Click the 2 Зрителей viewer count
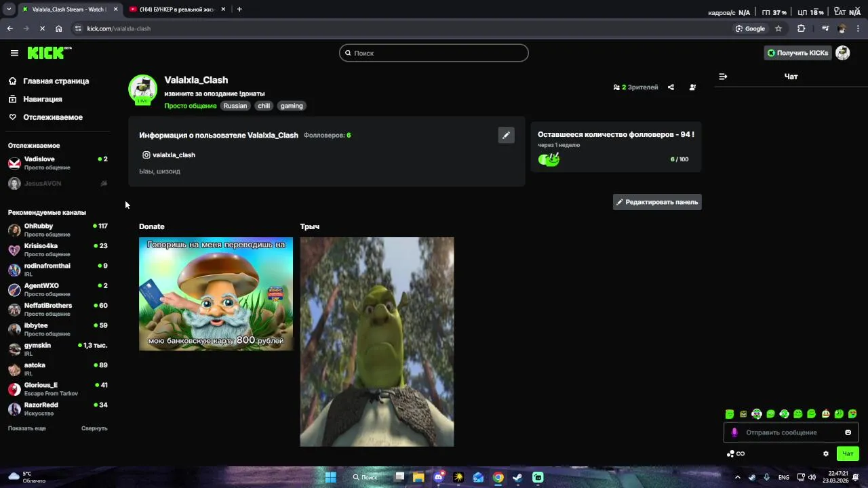 [635, 87]
